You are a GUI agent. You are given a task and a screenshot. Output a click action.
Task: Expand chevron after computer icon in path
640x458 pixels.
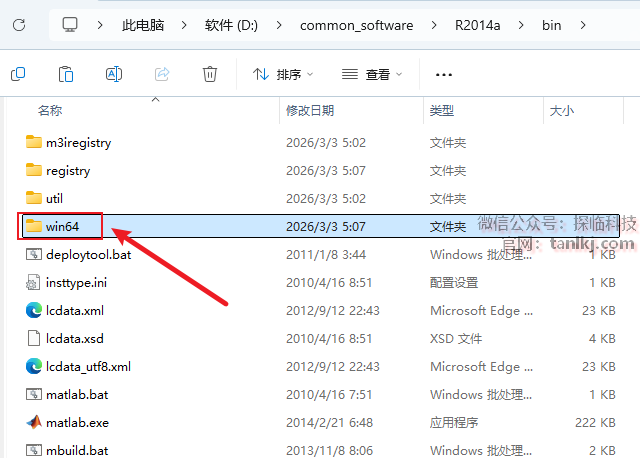point(100,25)
